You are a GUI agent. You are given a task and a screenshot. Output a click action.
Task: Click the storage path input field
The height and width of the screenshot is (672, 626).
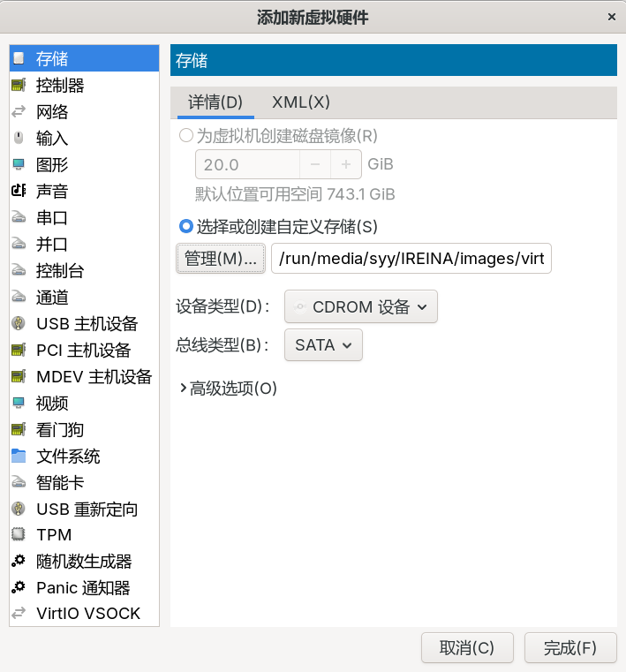[x=411, y=259]
